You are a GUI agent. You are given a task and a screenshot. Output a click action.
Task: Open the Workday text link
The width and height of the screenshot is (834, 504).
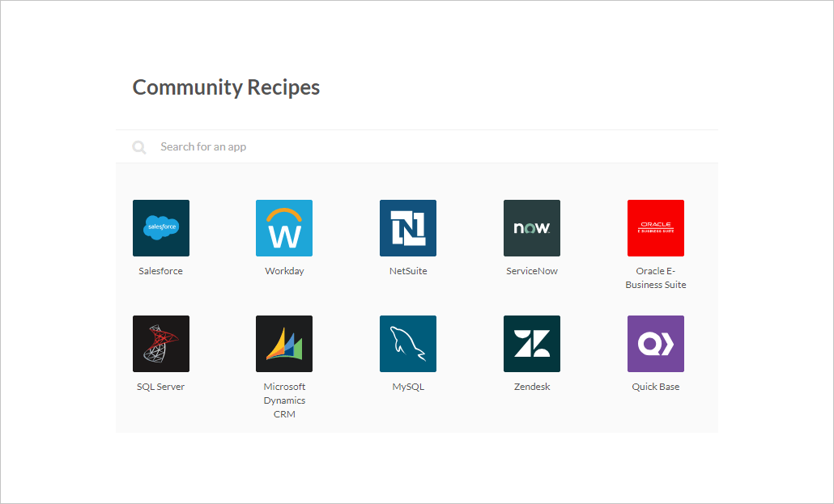pyautogui.click(x=284, y=271)
